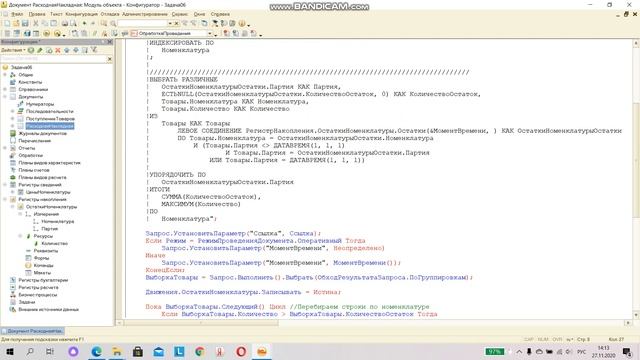Click the Windows Start button

[10, 351]
